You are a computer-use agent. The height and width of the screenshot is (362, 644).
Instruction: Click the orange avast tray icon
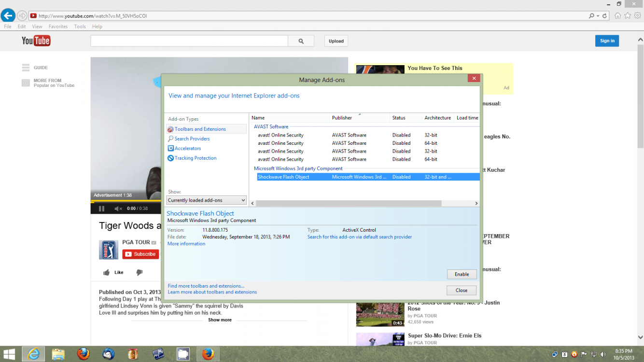tap(574, 354)
